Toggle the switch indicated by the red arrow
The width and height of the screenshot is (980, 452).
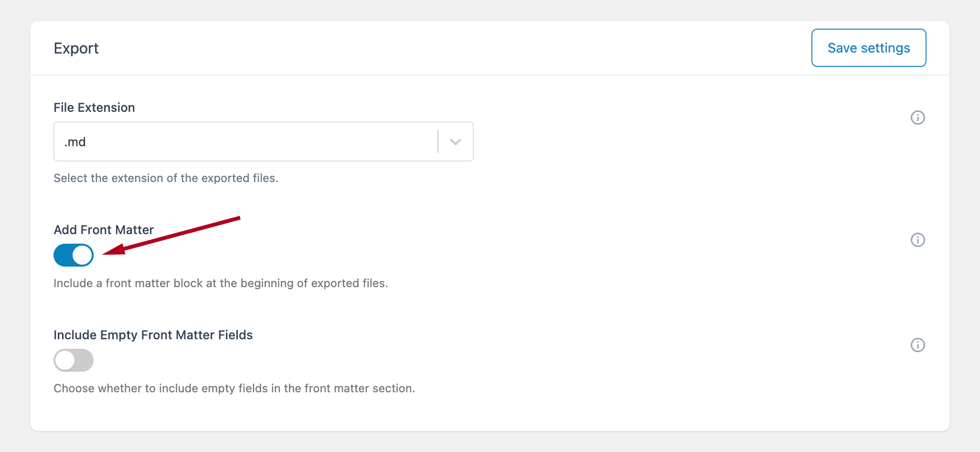[74, 255]
